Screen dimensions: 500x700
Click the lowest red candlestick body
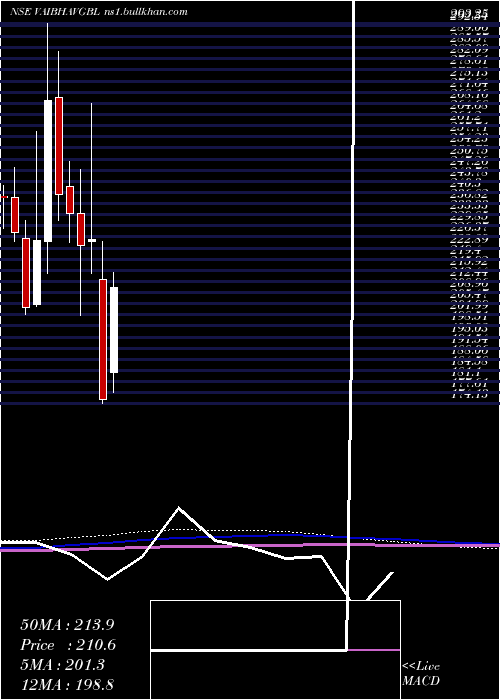(103, 339)
